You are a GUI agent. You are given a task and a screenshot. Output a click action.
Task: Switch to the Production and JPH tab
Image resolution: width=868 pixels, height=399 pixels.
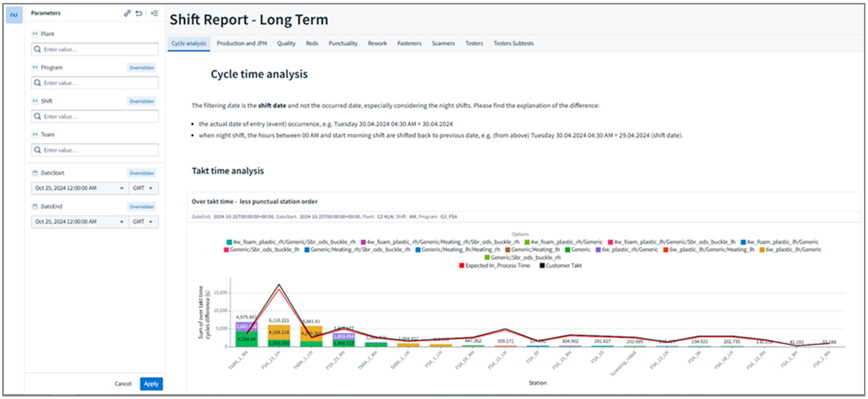[x=241, y=44]
